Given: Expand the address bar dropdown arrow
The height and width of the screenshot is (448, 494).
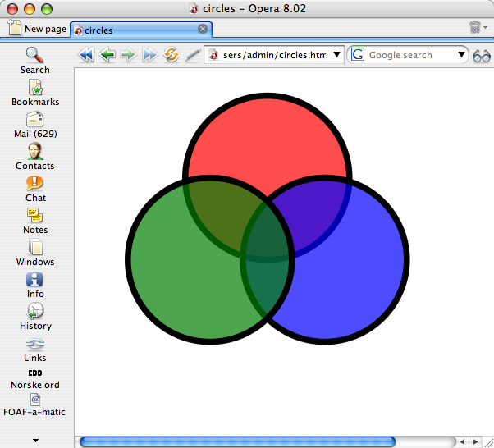Looking at the screenshot, I should [336, 55].
